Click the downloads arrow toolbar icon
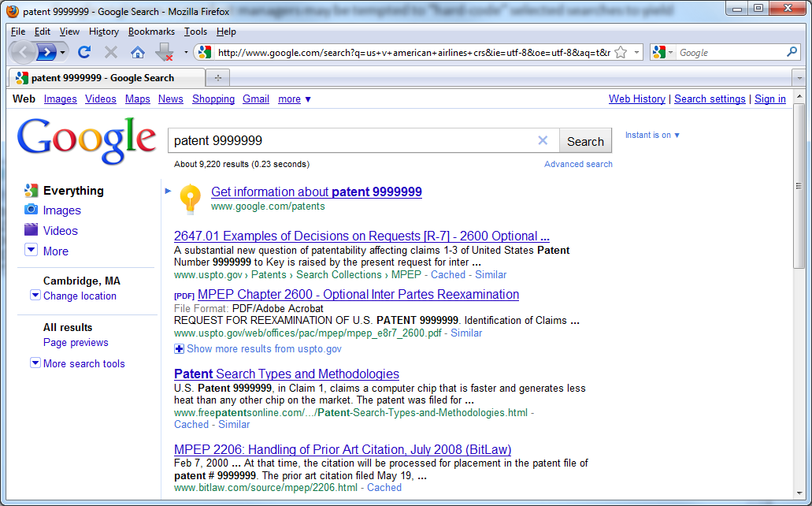This screenshot has height=506, width=812. click(x=165, y=52)
